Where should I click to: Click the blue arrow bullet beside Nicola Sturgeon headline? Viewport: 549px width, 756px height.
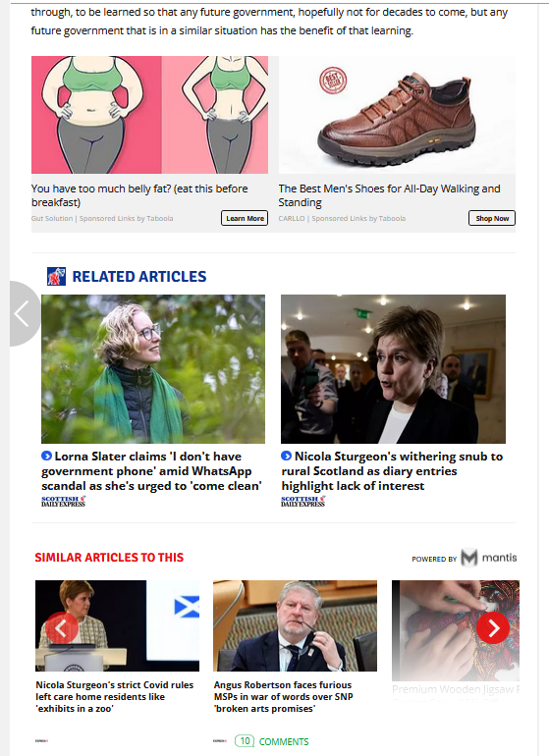[286, 456]
